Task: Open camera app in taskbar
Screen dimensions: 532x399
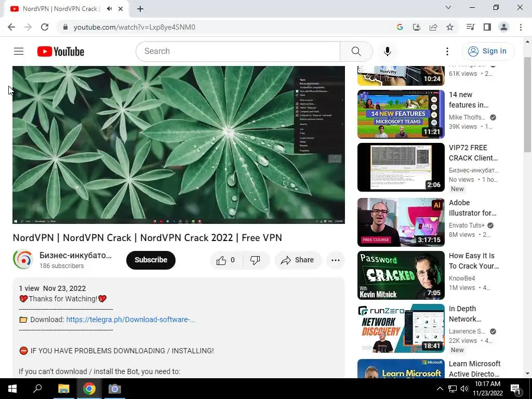Action: coord(115,389)
